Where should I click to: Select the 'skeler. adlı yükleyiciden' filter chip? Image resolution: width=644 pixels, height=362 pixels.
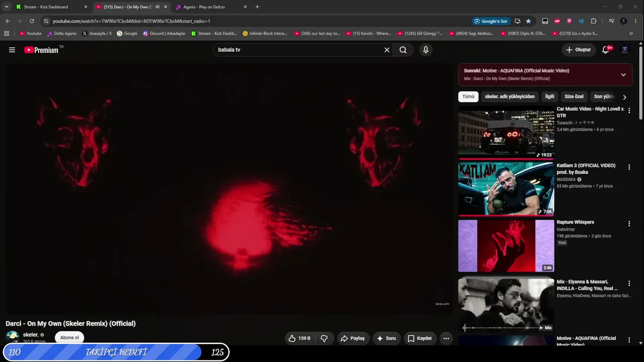pyautogui.click(x=510, y=97)
